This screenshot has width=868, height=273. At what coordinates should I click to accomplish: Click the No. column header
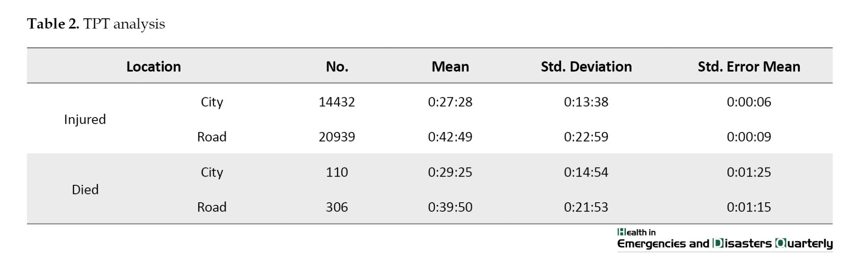pos(337,66)
